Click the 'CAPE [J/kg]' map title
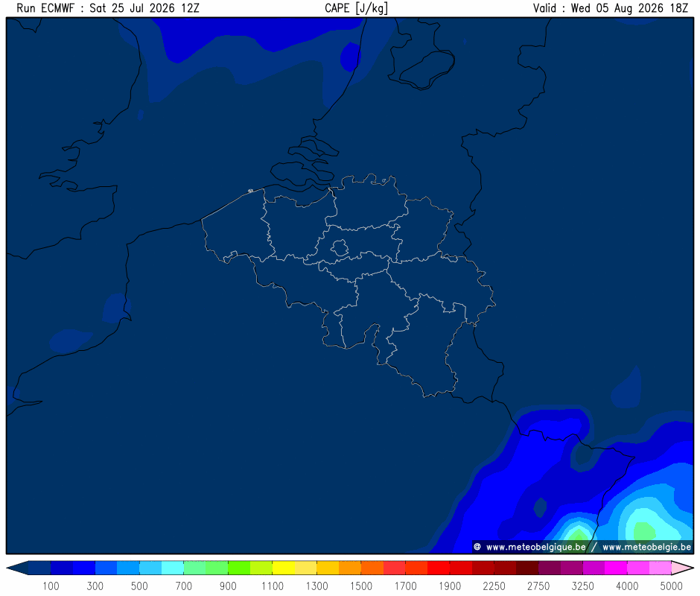Image resolution: width=700 pixels, height=596 pixels. (356, 8)
